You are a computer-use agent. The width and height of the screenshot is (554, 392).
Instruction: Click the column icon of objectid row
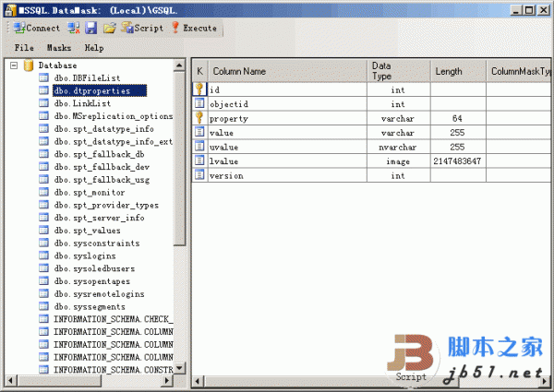(x=199, y=103)
